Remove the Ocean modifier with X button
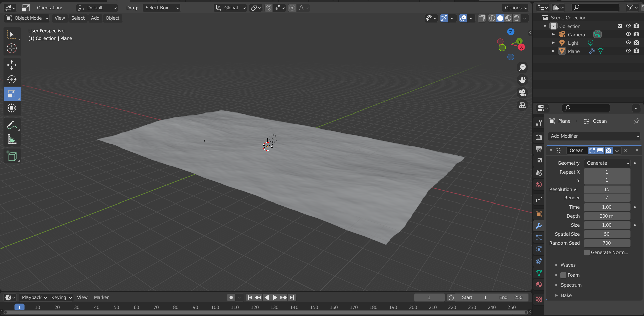644x316 pixels. 626,151
